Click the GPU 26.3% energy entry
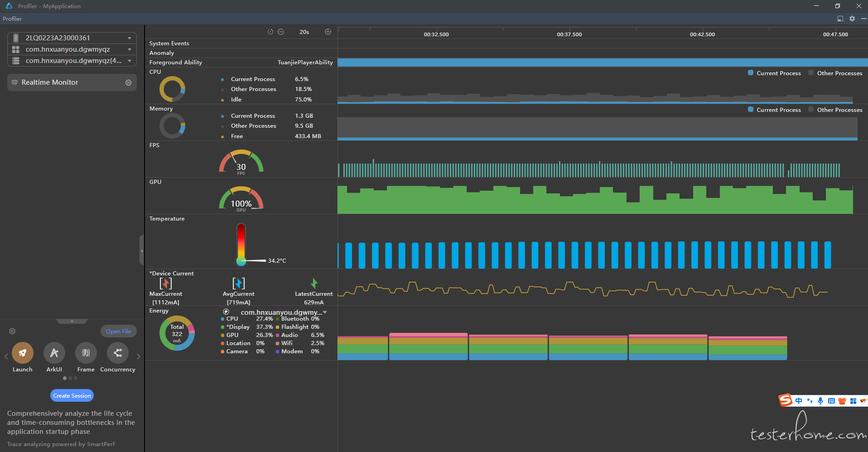The width and height of the screenshot is (868, 452). (x=247, y=335)
